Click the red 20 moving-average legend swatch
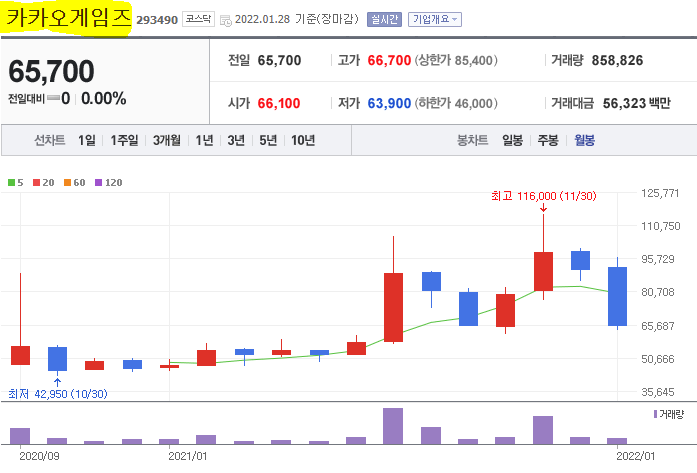The image size is (697, 473). tap(36, 183)
